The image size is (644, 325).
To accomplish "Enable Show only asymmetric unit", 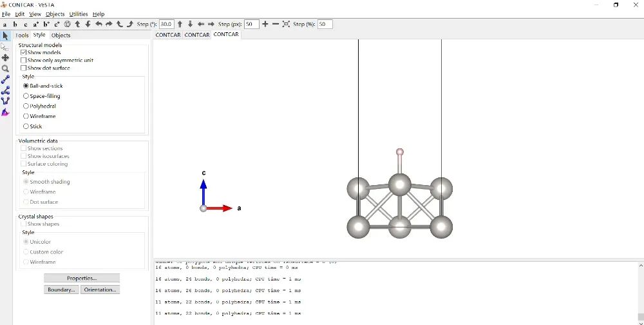I will pyautogui.click(x=24, y=61).
